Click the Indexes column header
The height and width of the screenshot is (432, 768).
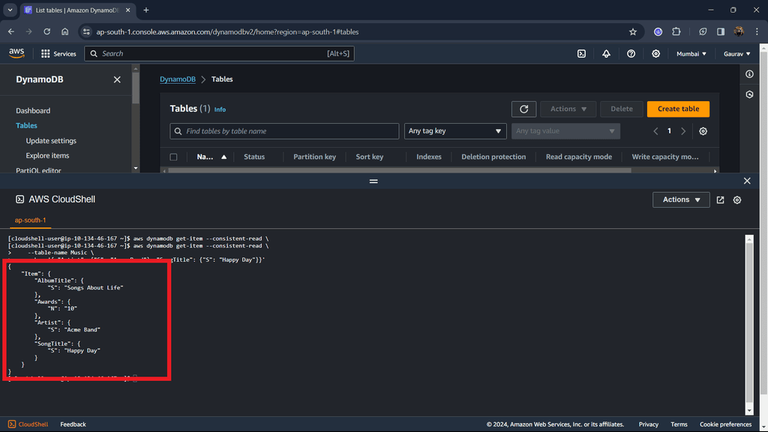(429, 157)
